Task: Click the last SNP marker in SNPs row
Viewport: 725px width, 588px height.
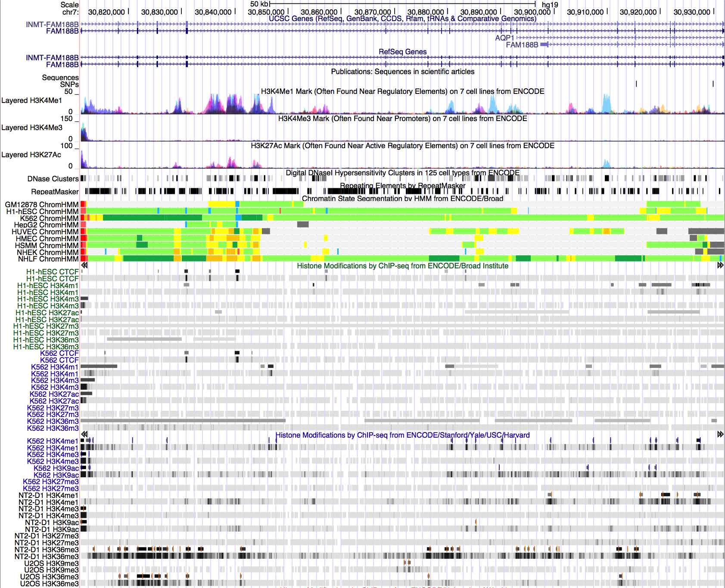Action: [x=713, y=84]
